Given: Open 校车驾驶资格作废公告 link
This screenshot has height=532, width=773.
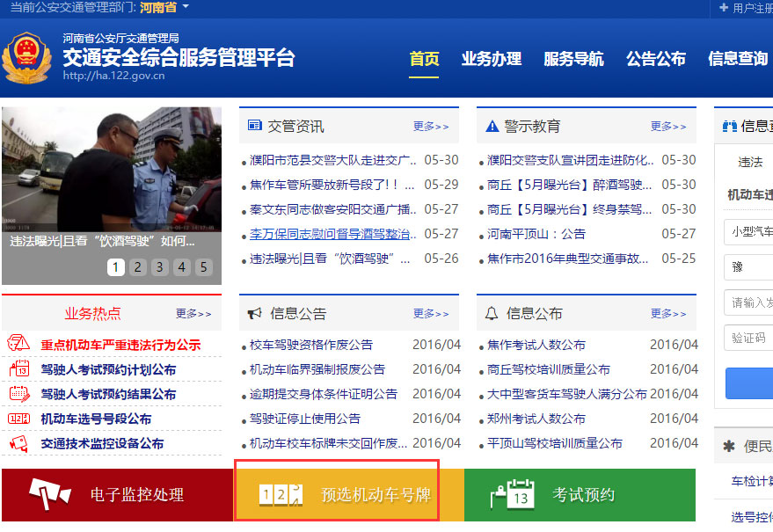Looking at the screenshot, I should [311, 345].
